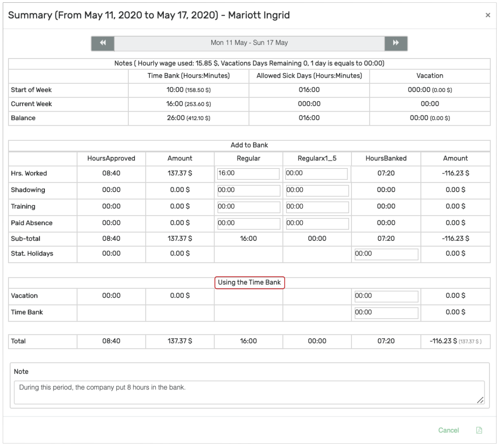Select Paid Absence Regularx1_5 input field
500x448 pixels.
point(317,223)
